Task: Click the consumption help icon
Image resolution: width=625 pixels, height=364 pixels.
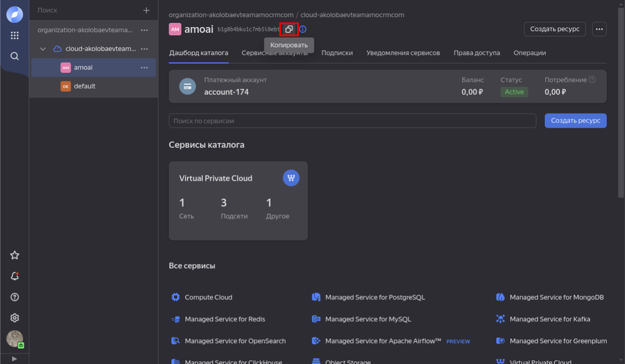Action: click(592, 80)
